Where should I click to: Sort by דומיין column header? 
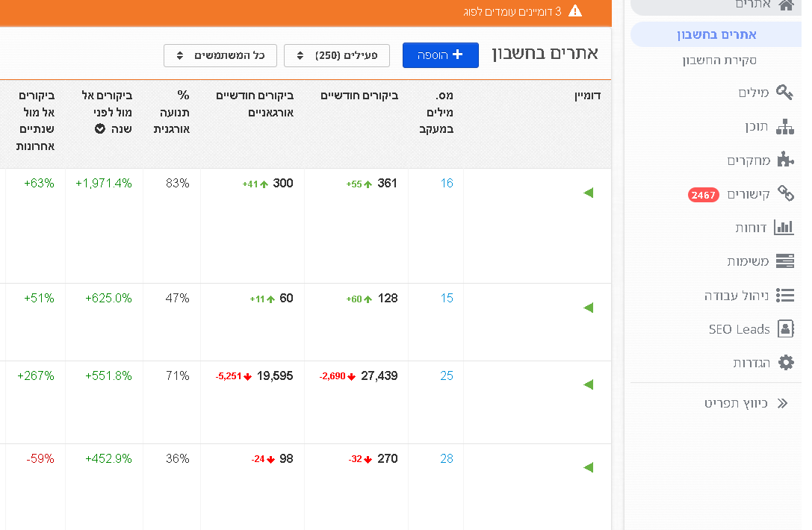[587, 96]
